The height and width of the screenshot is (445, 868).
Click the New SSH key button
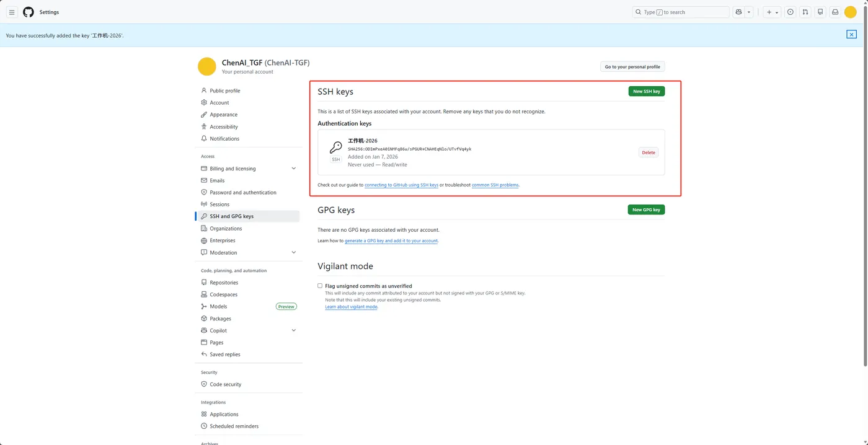click(x=646, y=91)
